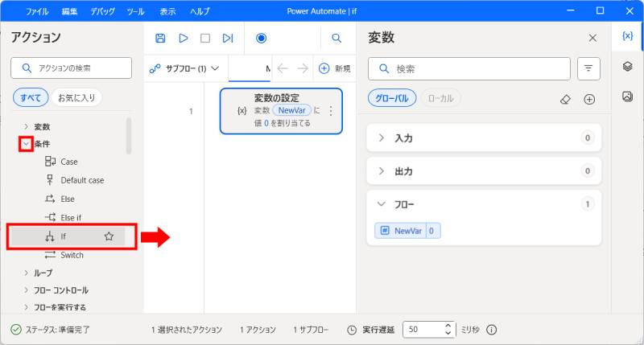644x345 pixels.
Task: Open the デバッグ menu
Action: click(102, 11)
